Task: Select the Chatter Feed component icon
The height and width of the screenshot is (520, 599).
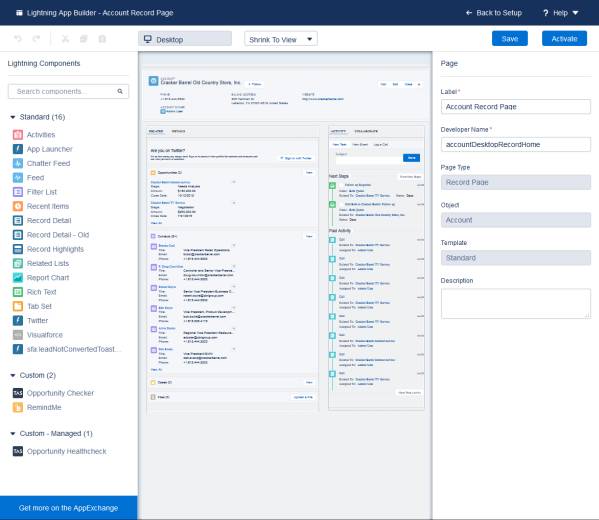Action: [x=18, y=163]
